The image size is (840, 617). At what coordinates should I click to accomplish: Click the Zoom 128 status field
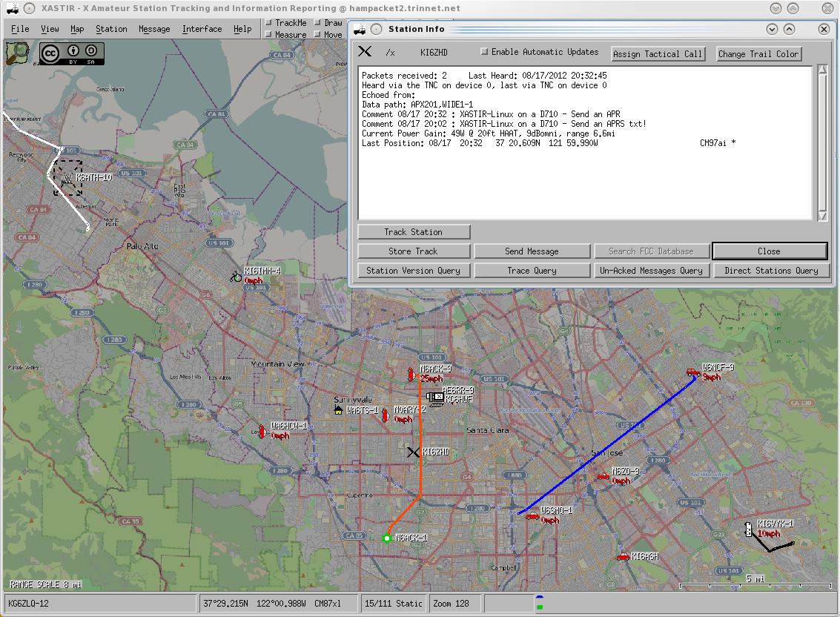point(454,603)
